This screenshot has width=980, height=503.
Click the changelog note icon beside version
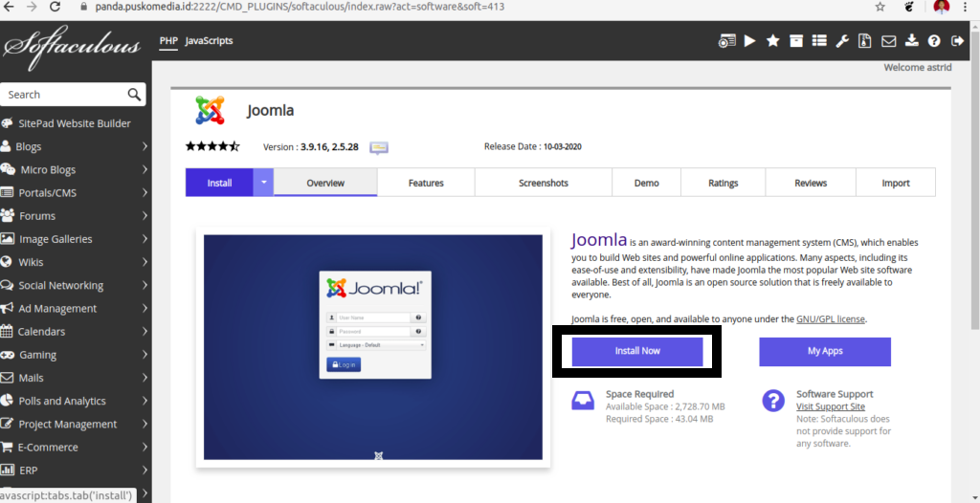(x=379, y=147)
